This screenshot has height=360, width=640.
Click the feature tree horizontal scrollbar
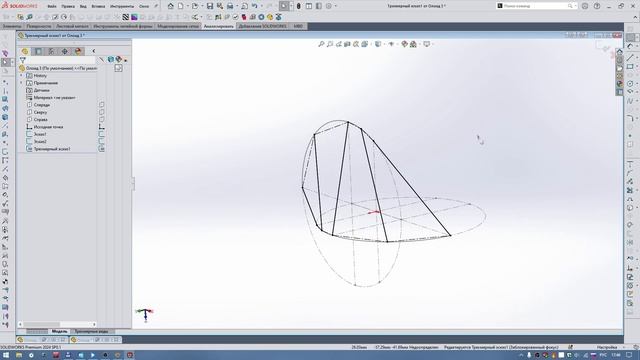57,324
